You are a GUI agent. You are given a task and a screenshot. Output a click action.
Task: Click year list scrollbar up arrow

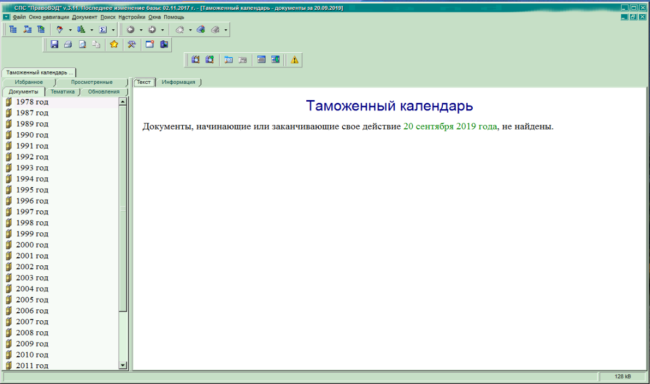(123, 102)
